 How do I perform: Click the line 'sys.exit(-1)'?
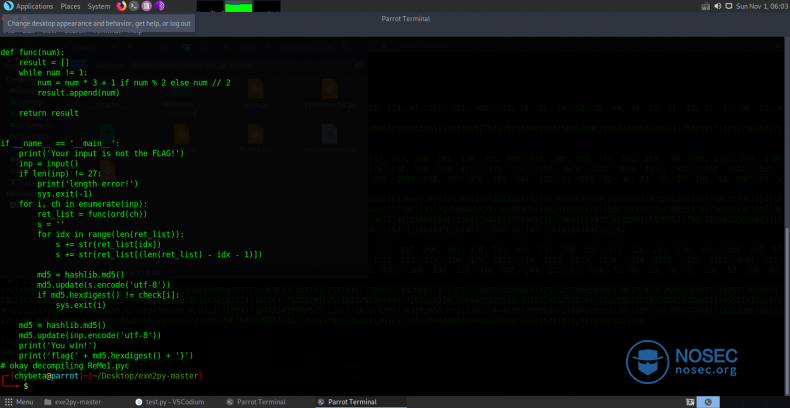(64, 194)
